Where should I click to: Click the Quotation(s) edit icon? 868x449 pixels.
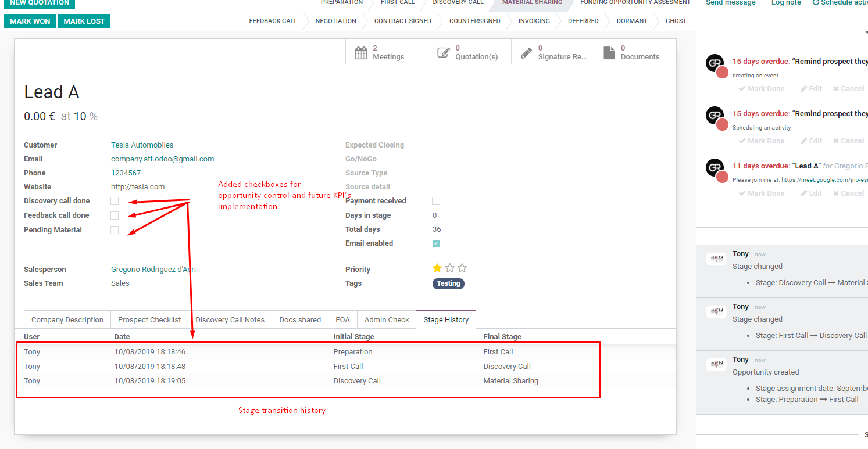point(444,53)
